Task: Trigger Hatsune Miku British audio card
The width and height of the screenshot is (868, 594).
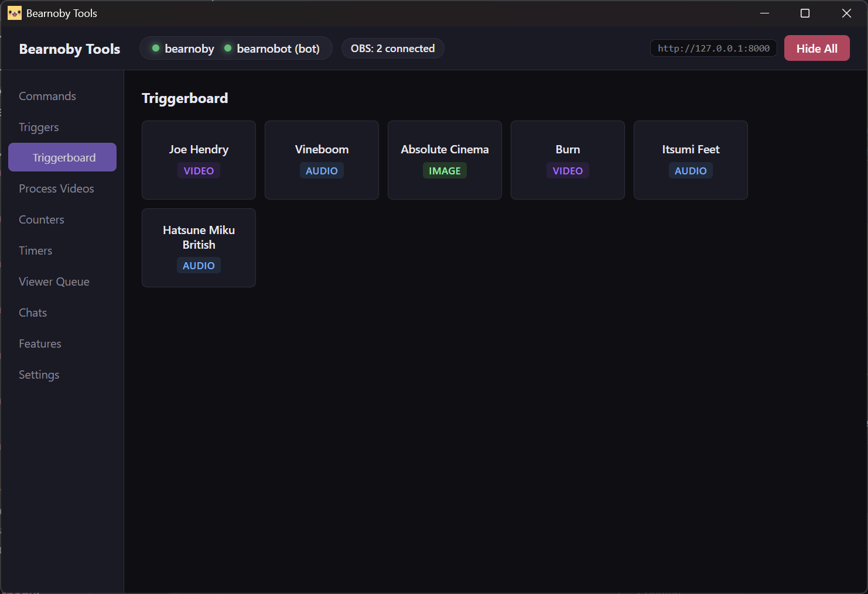Action: (x=199, y=248)
